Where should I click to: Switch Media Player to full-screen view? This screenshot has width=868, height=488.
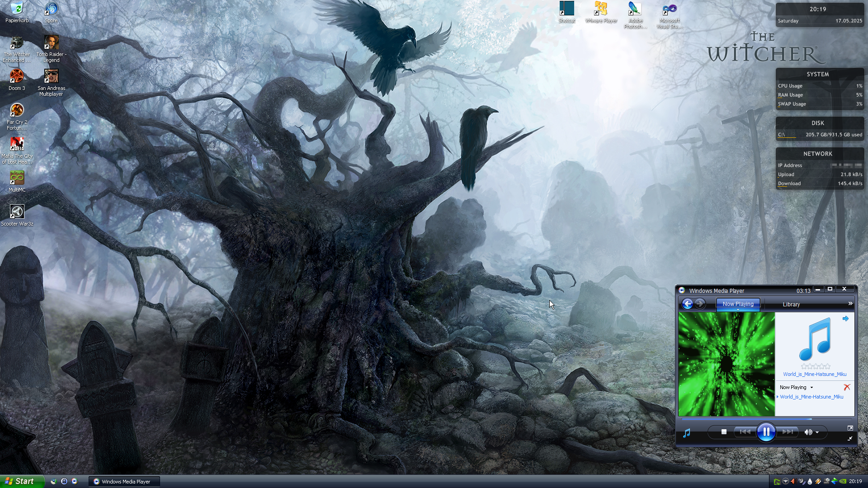[850, 428]
